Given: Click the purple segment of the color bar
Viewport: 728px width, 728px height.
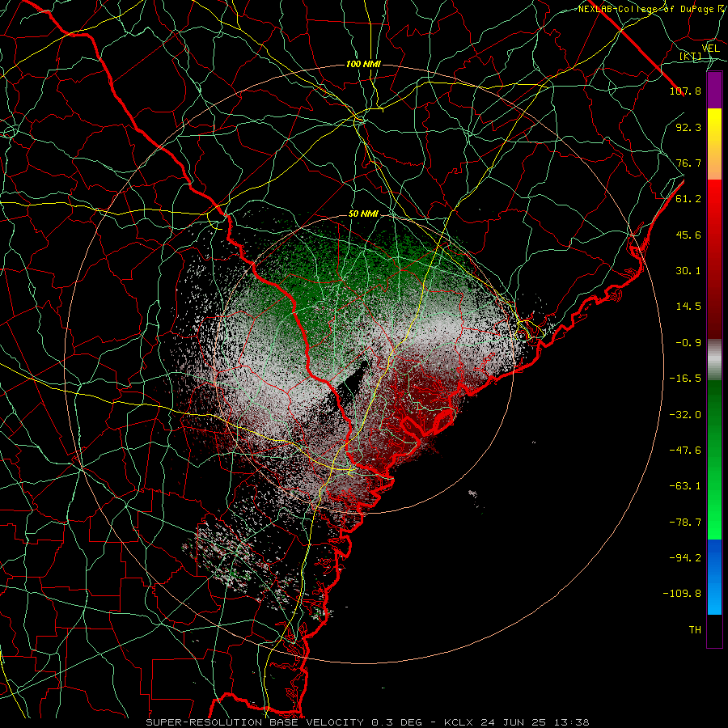Looking at the screenshot, I should coord(714,90).
